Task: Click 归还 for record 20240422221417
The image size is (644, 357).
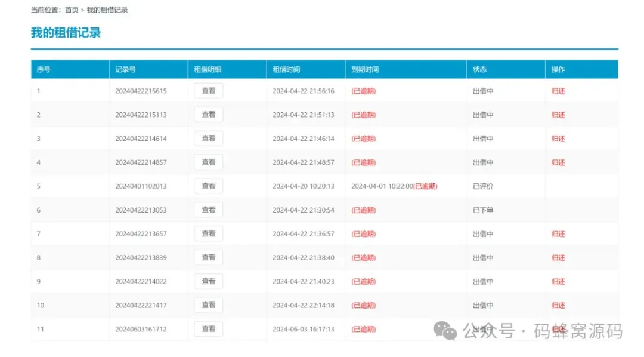Action: pos(558,306)
